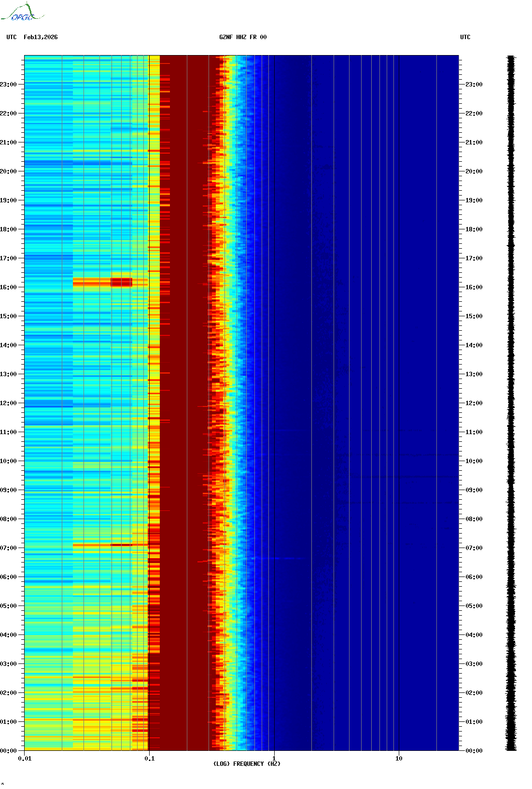
Task: Click the Feb13,2026 date label
Action: tap(41, 37)
